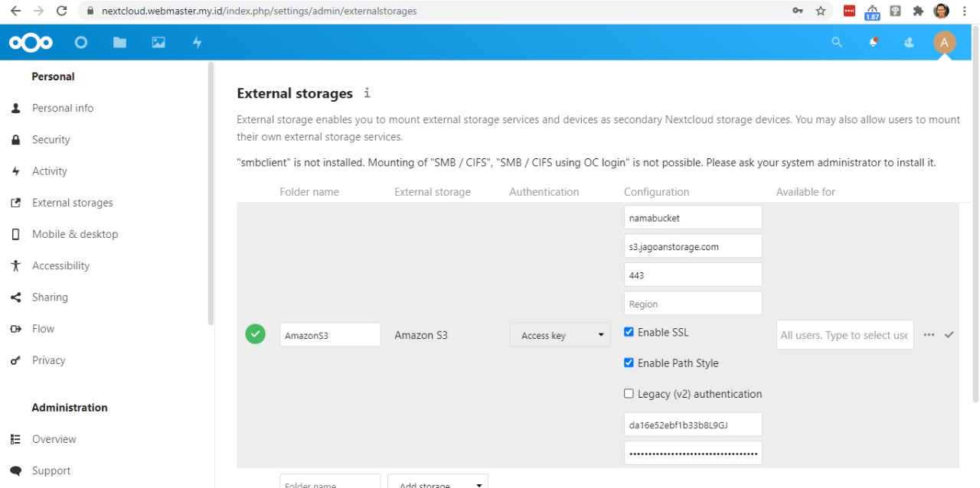Click the green status check indicator
980x488 pixels.
[x=256, y=334]
